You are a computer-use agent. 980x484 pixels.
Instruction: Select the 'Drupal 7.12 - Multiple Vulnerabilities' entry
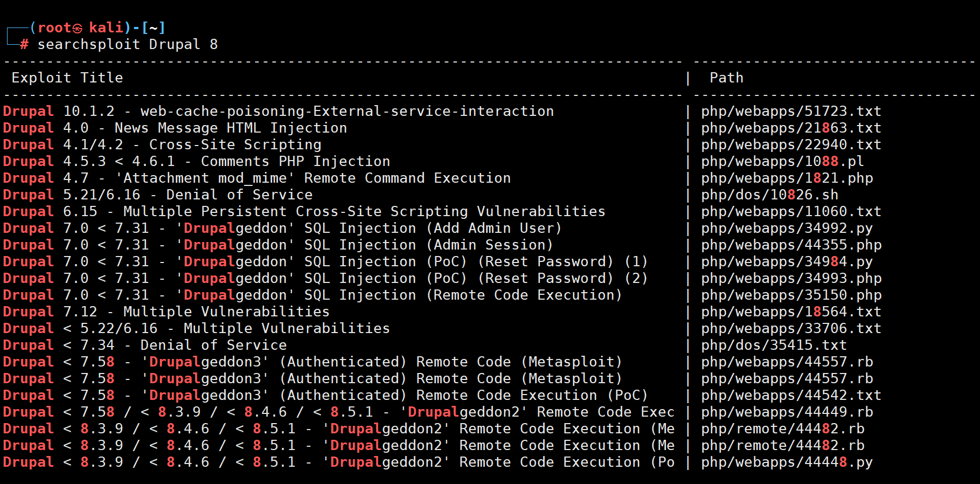pos(166,312)
